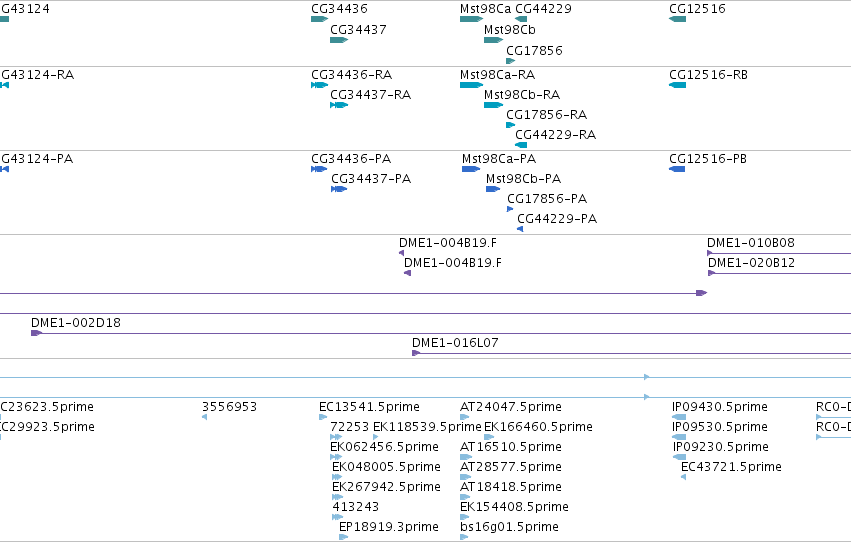Select EST EC43721.5prime
Screen dimensions: 851x542
(731, 467)
